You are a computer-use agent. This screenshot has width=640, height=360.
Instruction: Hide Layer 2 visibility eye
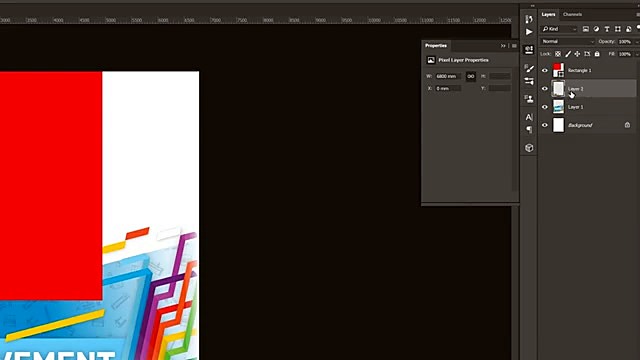pyautogui.click(x=544, y=89)
